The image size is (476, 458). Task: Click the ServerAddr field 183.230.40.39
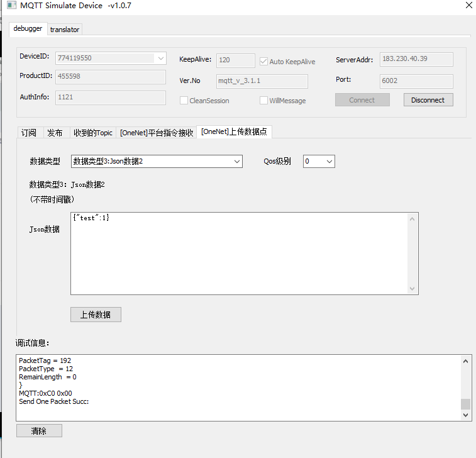point(416,59)
